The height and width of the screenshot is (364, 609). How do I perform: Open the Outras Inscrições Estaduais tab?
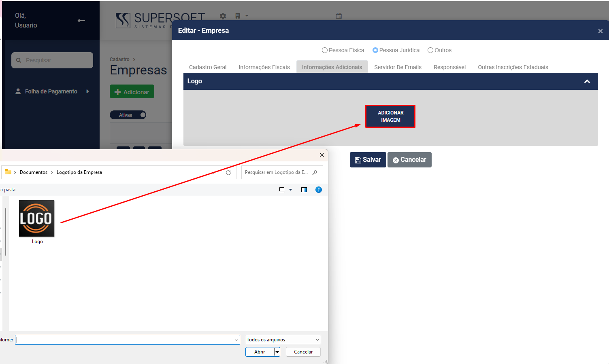513,67
